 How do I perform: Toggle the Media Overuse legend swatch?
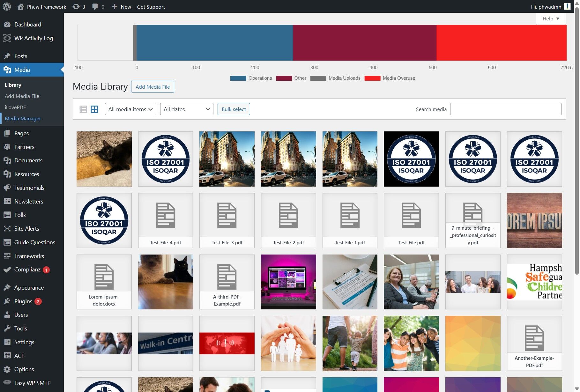(x=372, y=78)
